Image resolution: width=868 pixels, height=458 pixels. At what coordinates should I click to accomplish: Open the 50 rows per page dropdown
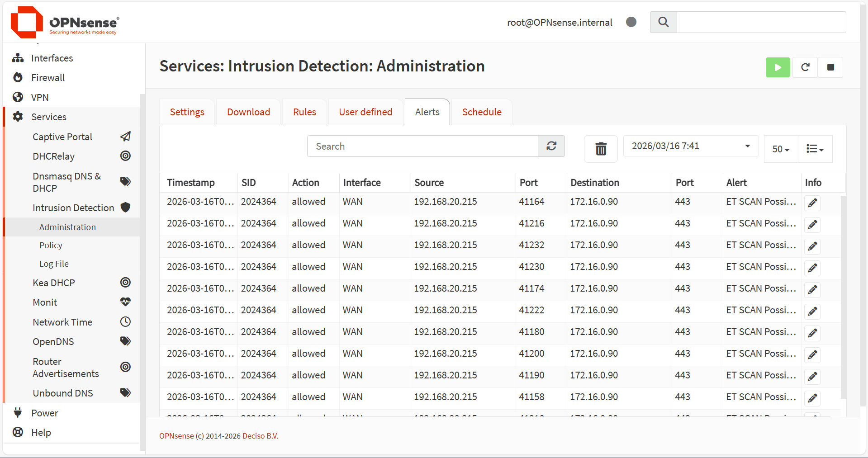(780, 149)
